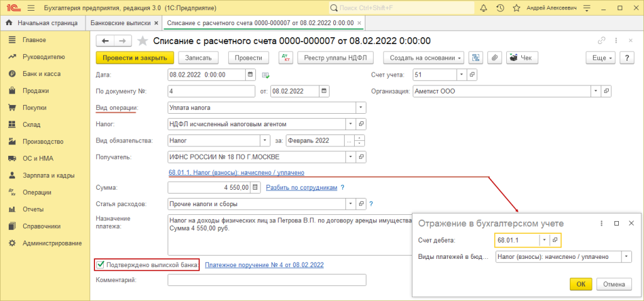Open the calendar picker beside Дата field
This screenshot has height=301, width=644.
[x=251, y=74]
